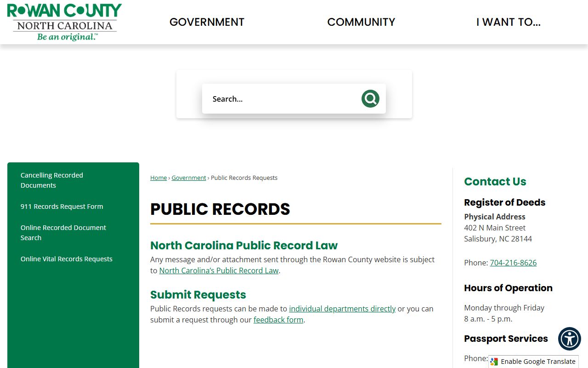Viewport: 588px width, 368px height.
Task: Click the North Carolina Public Record Law heading
Action: [244, 246]
